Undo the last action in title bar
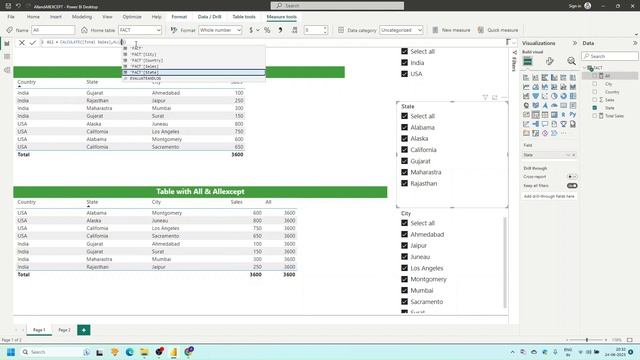Image resolution: width=640 pixels, height=360 pixels. pyautogui.click(x=18, y=6)
